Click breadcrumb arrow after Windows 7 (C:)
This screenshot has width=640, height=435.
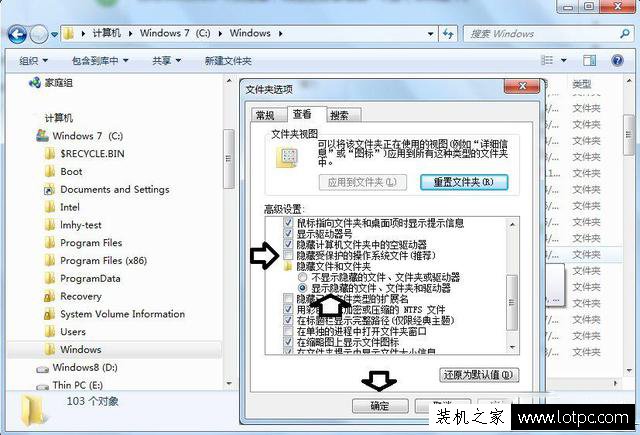pos(220,33)
